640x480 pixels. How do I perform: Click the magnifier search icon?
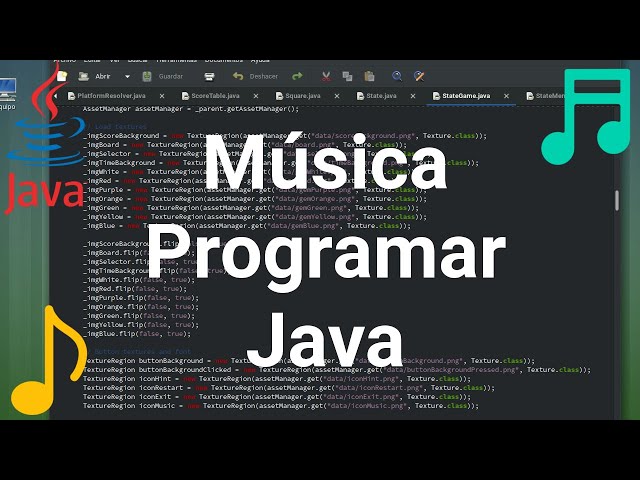397,76
